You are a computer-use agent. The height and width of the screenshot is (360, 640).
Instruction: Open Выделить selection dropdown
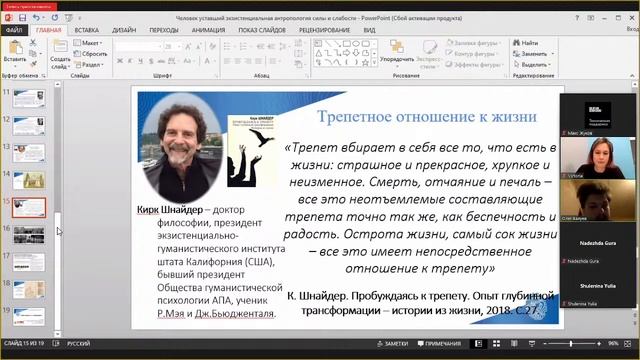tap(532, 64)
